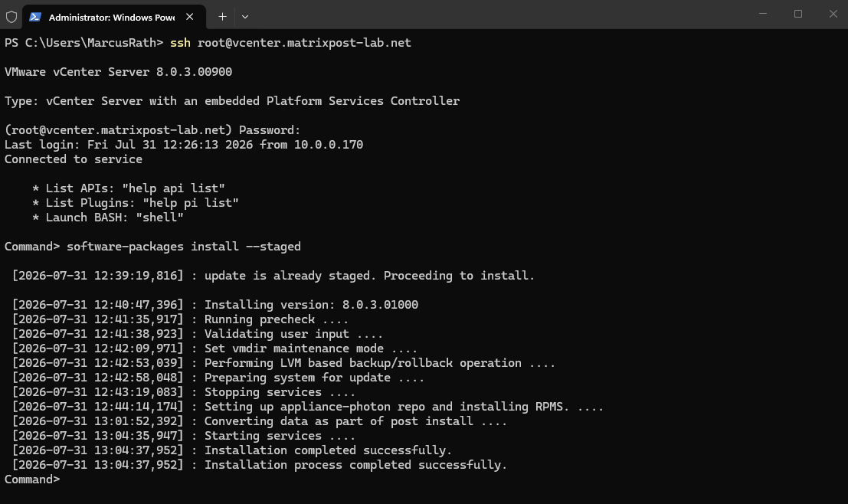Click the "List APIs: help api list" hint

coord(129,188)
